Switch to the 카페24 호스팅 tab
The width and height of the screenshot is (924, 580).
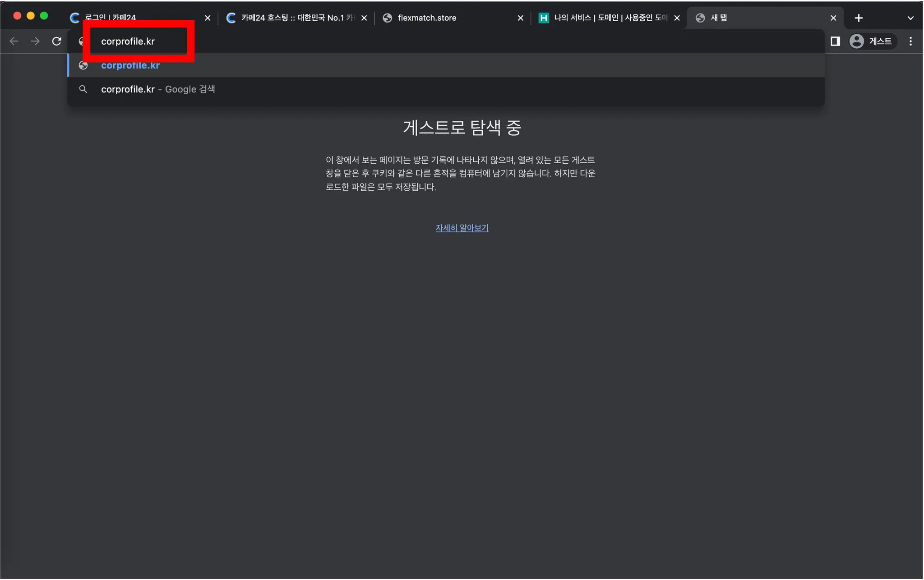pos(293,18)
